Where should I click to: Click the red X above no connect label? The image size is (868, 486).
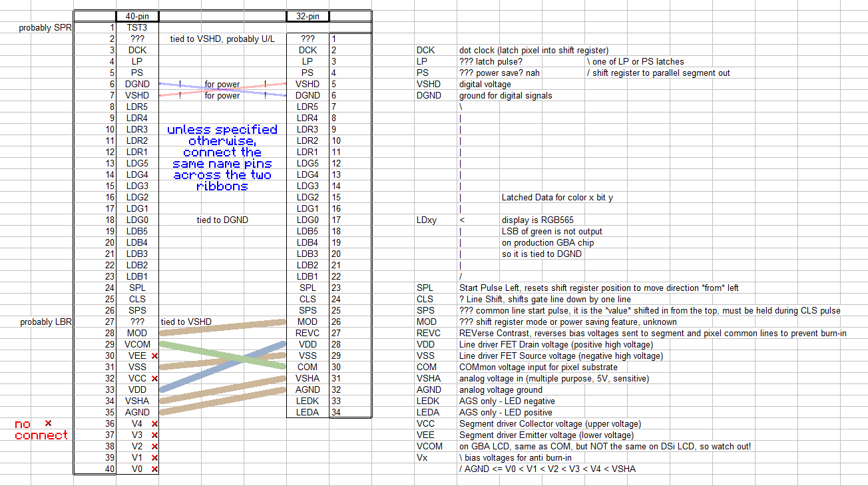48,423
